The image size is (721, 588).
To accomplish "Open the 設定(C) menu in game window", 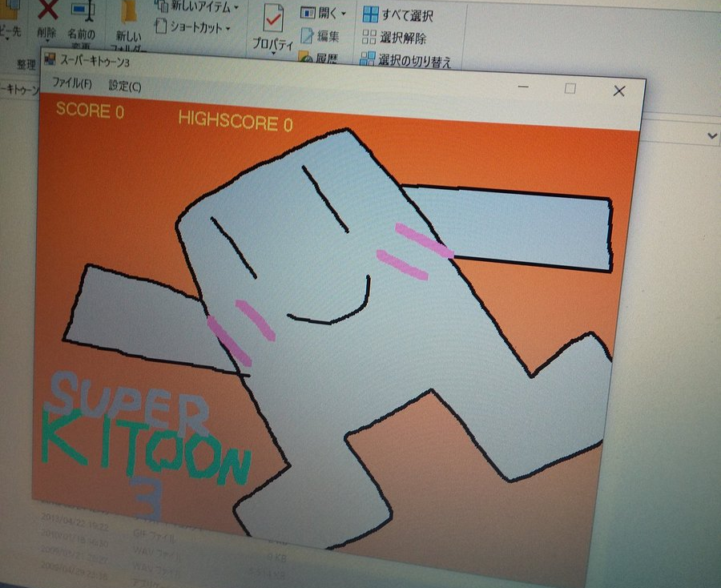I will [125, 86].
